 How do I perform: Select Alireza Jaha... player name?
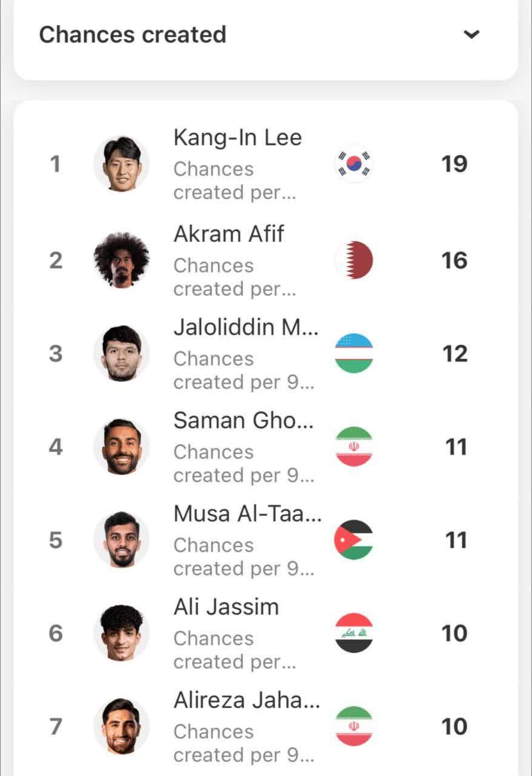tap(247, 700)
